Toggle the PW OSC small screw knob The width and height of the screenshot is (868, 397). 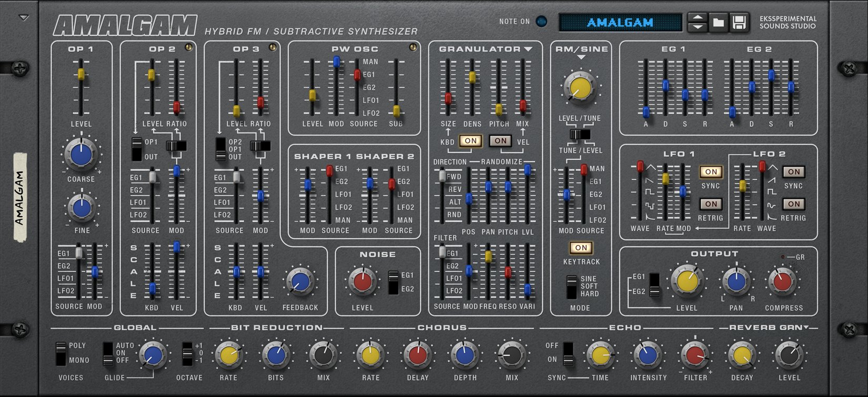click(x=413, y=47)
